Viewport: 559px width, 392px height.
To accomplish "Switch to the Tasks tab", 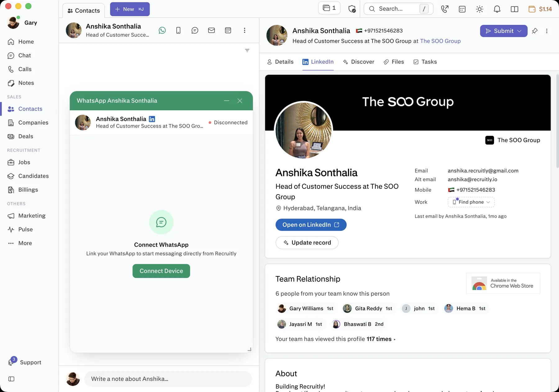I will pos(425,62).
